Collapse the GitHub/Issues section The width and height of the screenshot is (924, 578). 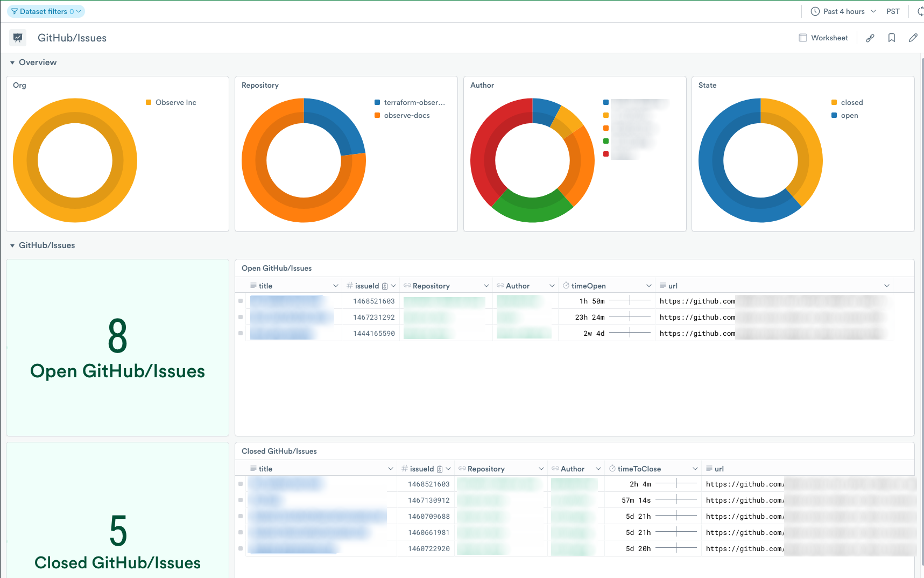tap(12, 245)
